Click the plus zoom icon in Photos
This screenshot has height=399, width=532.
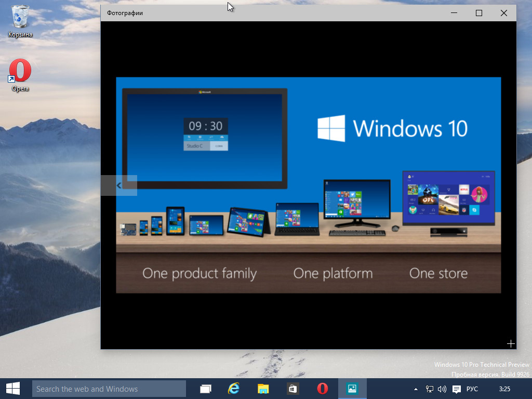511,344
